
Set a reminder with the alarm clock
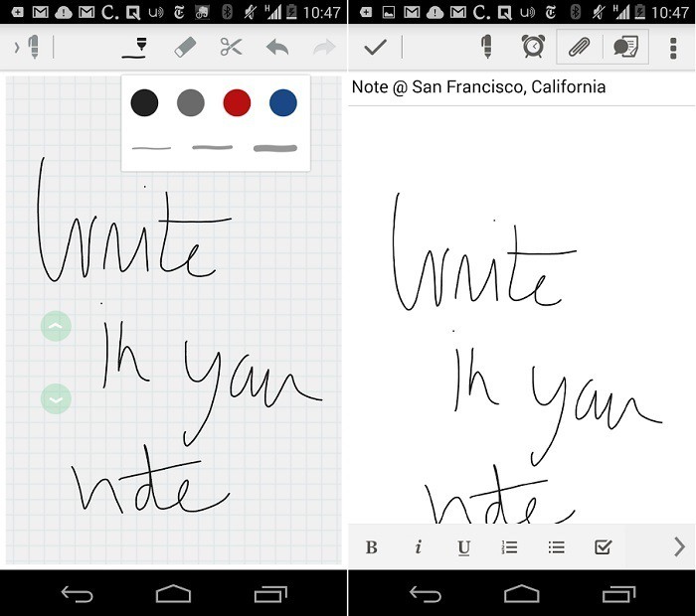pos(533,46)
